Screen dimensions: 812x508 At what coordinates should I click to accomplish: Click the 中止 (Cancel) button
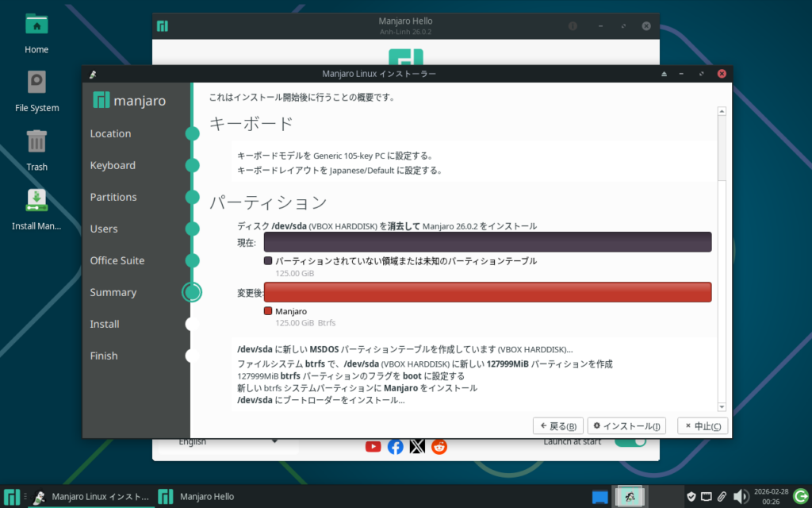pyautogui.click(x=703, y=426)
